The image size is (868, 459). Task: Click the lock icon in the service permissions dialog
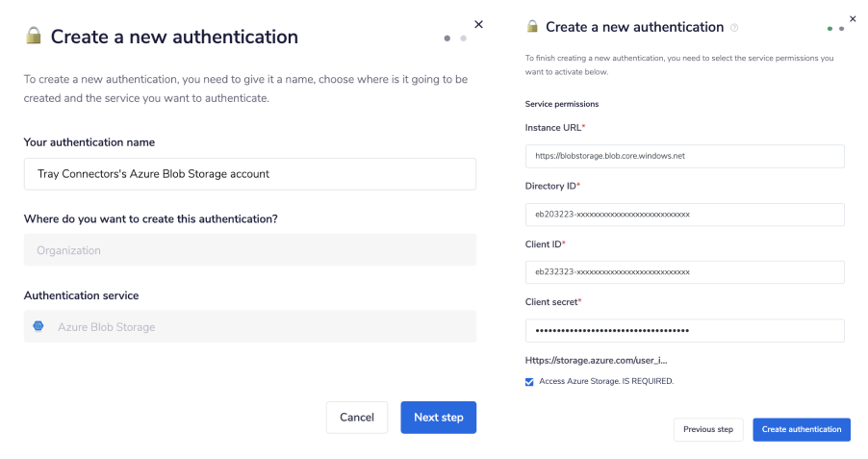(532, 27)
